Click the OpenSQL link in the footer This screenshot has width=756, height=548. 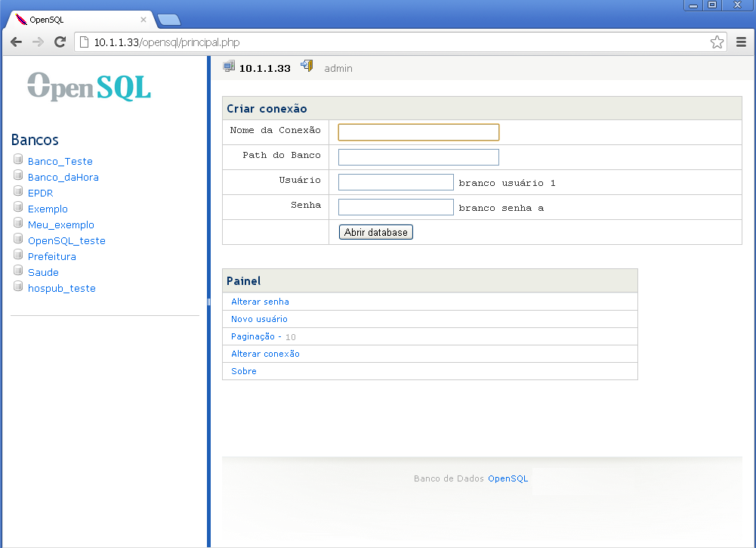508,478
